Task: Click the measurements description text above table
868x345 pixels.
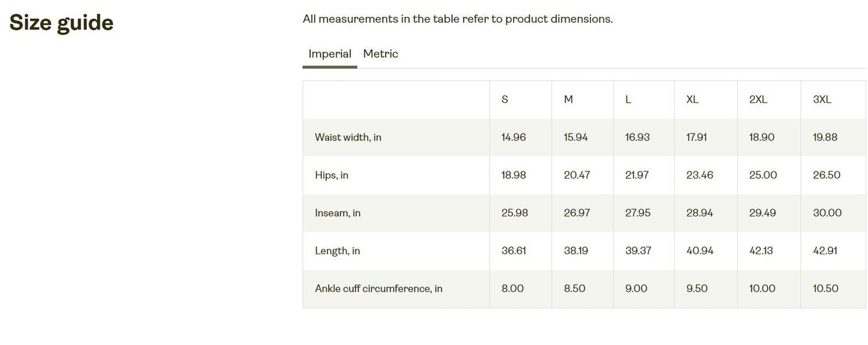Action: point(458,19)
